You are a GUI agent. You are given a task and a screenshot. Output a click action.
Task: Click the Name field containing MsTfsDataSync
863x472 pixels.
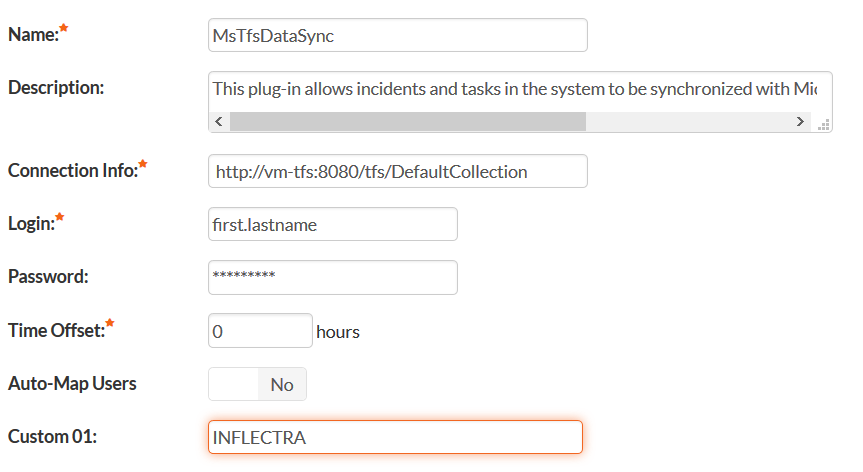pyautogui.click(x=397, y=35)
